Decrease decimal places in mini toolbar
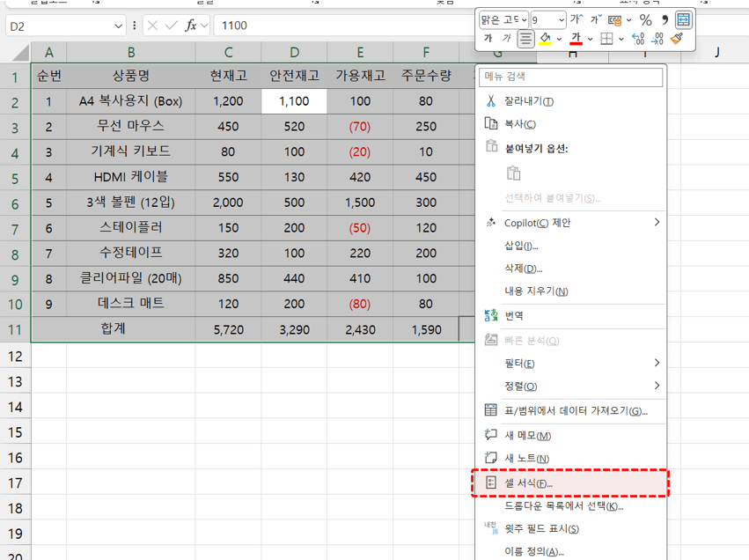 (657, 39)
